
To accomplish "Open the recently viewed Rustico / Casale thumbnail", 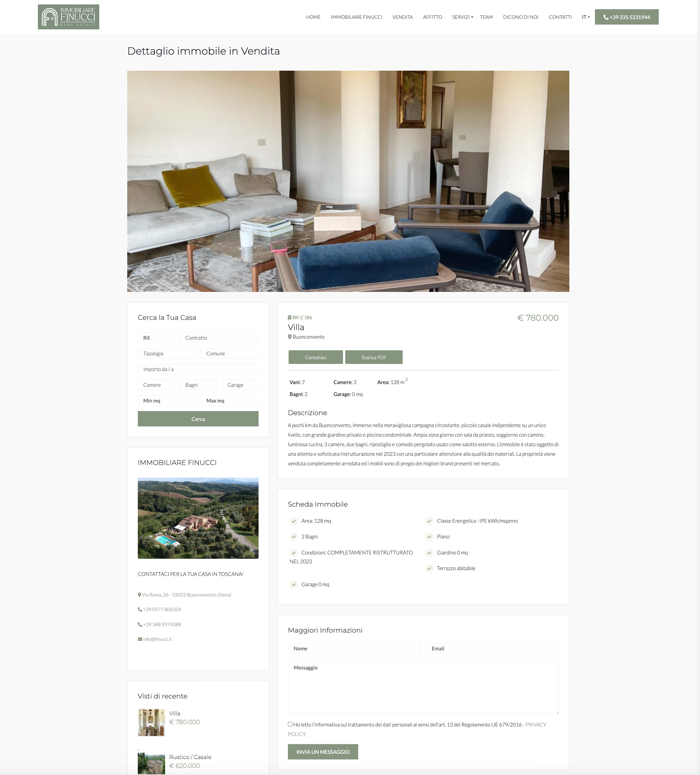I will click(151, 763).
